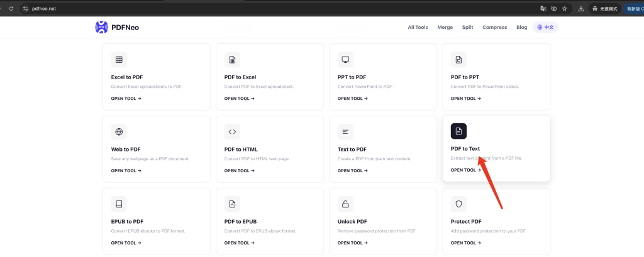Screen dimensions: 644x257
Task: Switch language with the 中文 button
Action: click(x=545, y=28)
